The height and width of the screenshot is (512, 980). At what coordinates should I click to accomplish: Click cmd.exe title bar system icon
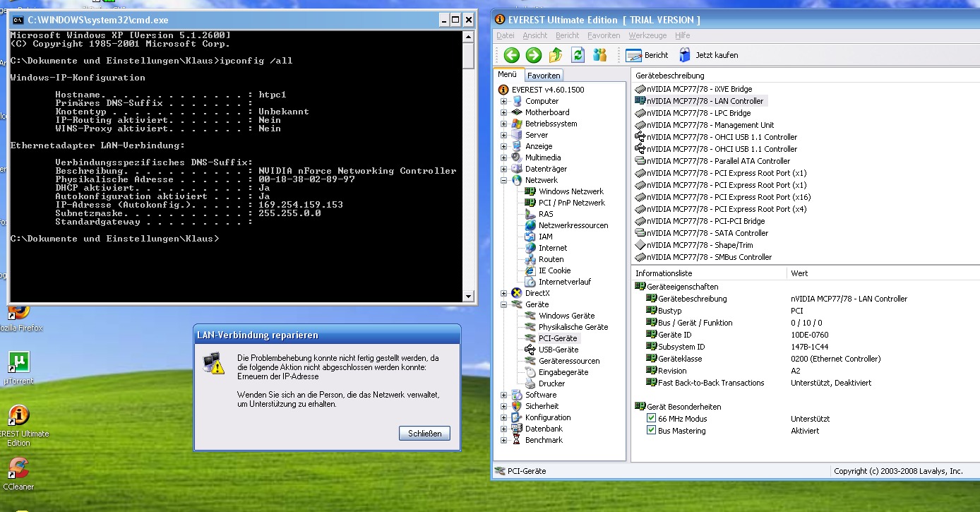pos(19,20)
